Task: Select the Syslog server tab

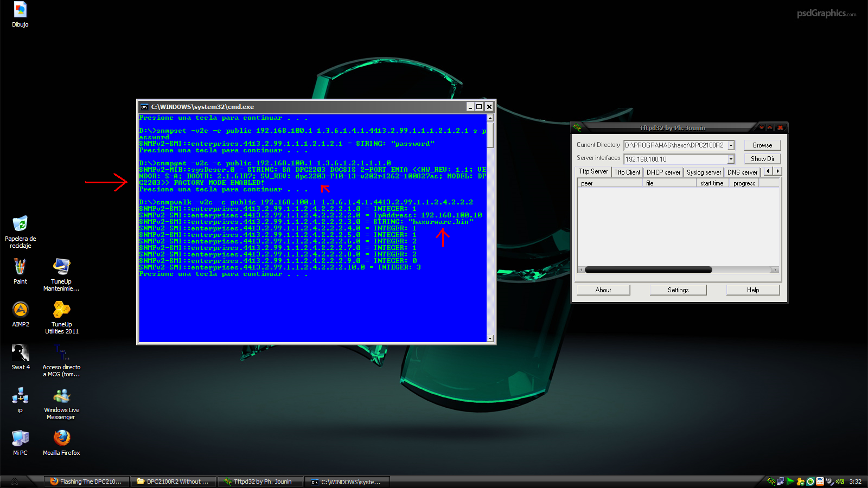Action: click(704, 172)
